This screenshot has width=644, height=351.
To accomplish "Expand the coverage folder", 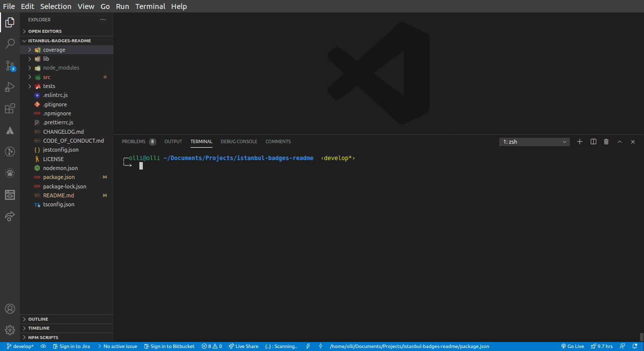I will click(67, 50).
